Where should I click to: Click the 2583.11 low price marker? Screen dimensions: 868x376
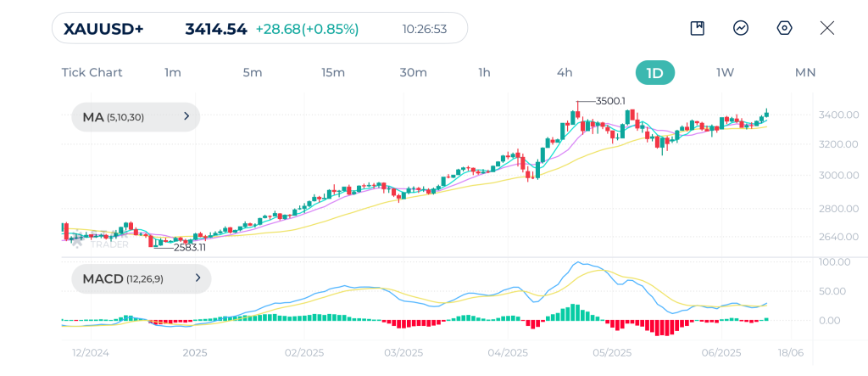(x=190, y=248)
